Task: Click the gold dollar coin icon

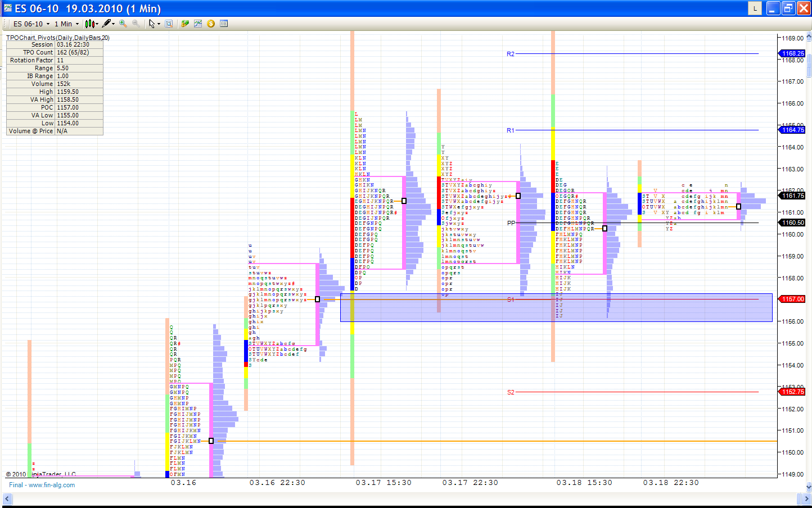Action: point(211,24)
